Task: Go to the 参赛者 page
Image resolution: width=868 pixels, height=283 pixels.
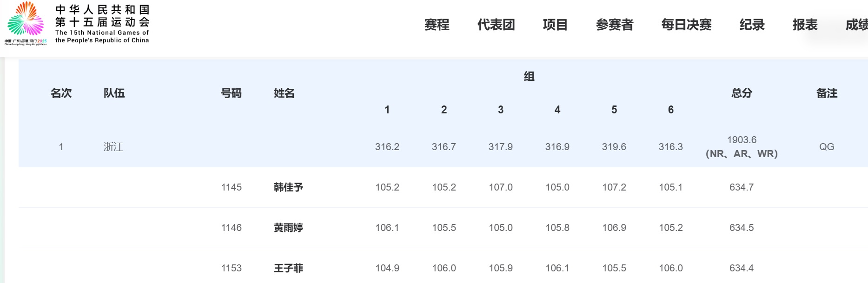Action: coord(615,25)
